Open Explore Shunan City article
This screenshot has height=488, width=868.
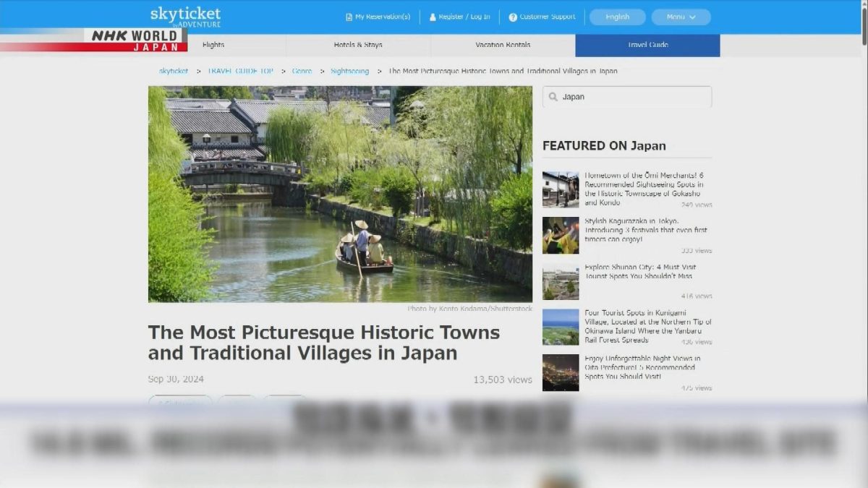tap(639, 272)
